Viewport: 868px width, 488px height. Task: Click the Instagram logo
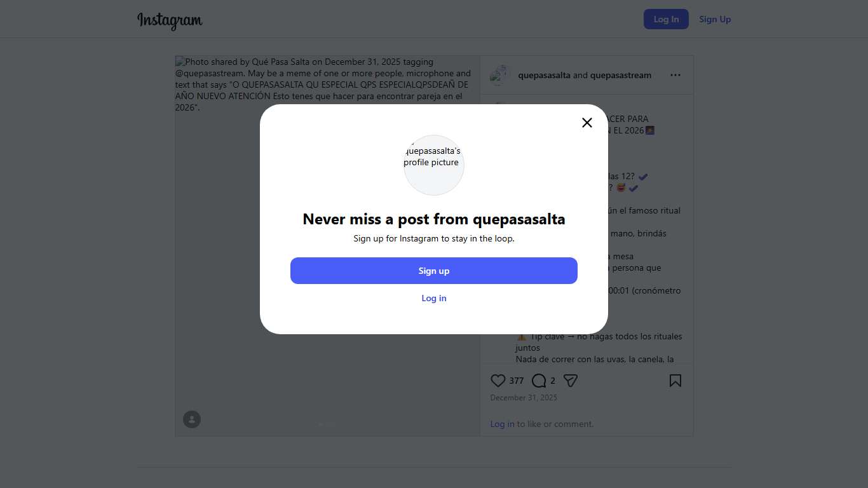tap(170, 20)
